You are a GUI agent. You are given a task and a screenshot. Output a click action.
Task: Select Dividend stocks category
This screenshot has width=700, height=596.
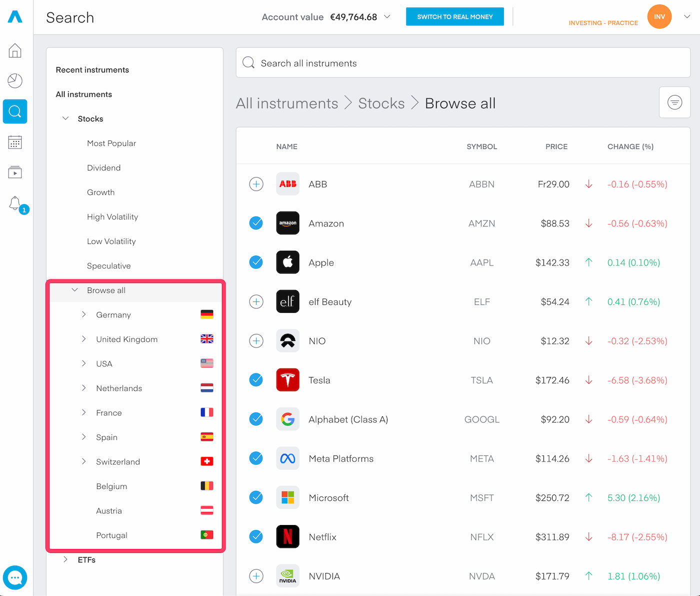tap(103, 167)
